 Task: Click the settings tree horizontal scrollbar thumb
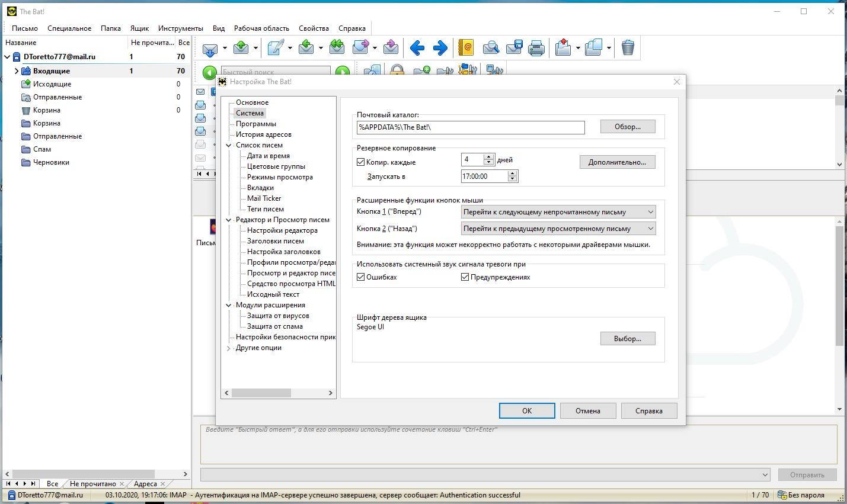(261, 393)
